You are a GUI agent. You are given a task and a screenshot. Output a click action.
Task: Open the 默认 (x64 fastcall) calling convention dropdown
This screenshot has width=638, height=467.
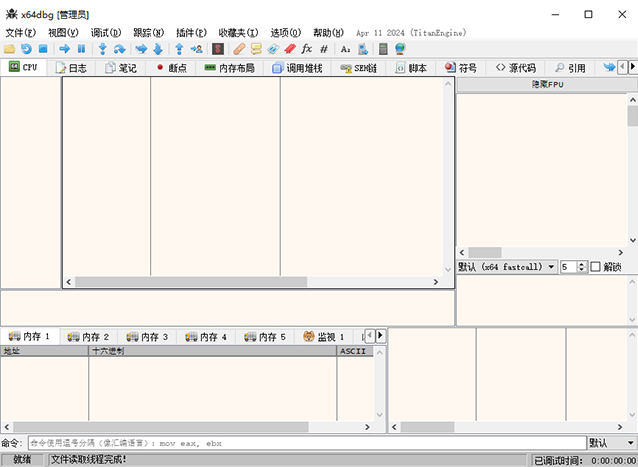(x=507, y=267)
